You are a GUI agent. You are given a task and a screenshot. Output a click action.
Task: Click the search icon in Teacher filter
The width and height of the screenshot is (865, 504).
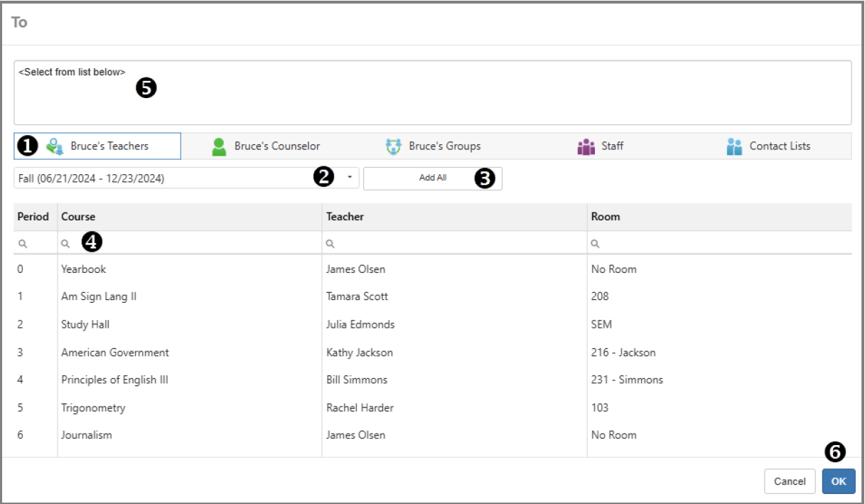tap(330, 243)
